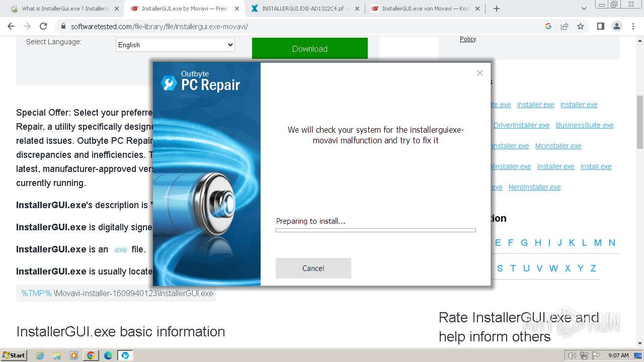Open File Explorer from the taskbar
The height and width of the screenshot is (362, 644).
tap(57, 355)
